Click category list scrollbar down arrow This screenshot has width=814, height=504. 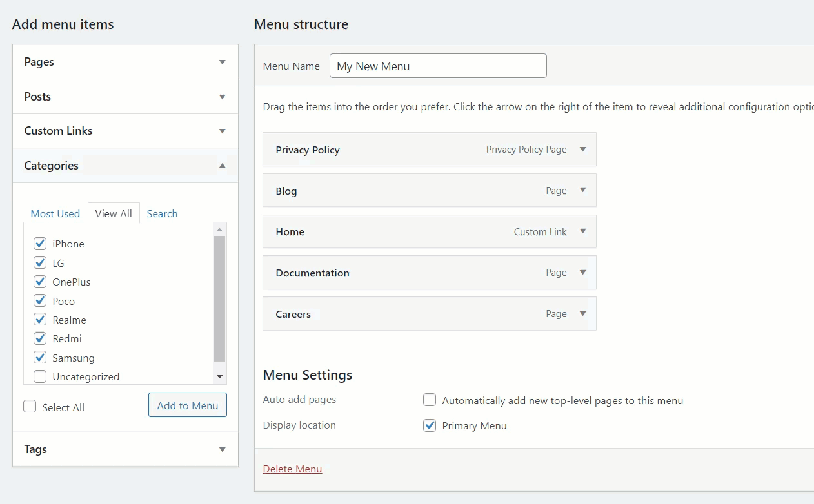[x=219, y=376]
